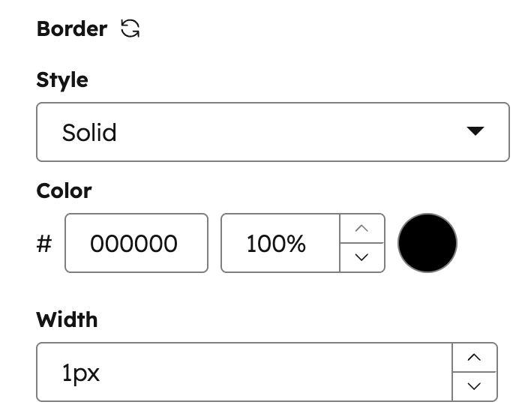Select the 100% opacity value text
525x420 pixels.
(275, 244)
